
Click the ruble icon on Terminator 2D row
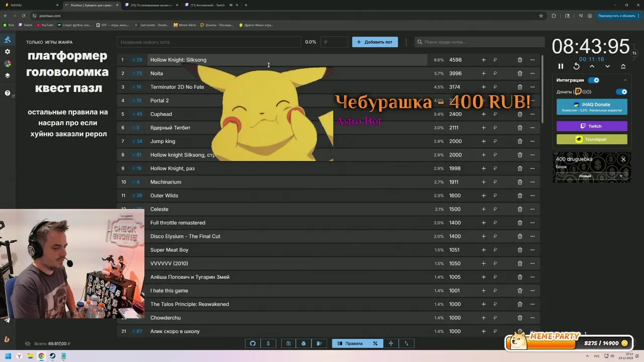click(495, 87)
